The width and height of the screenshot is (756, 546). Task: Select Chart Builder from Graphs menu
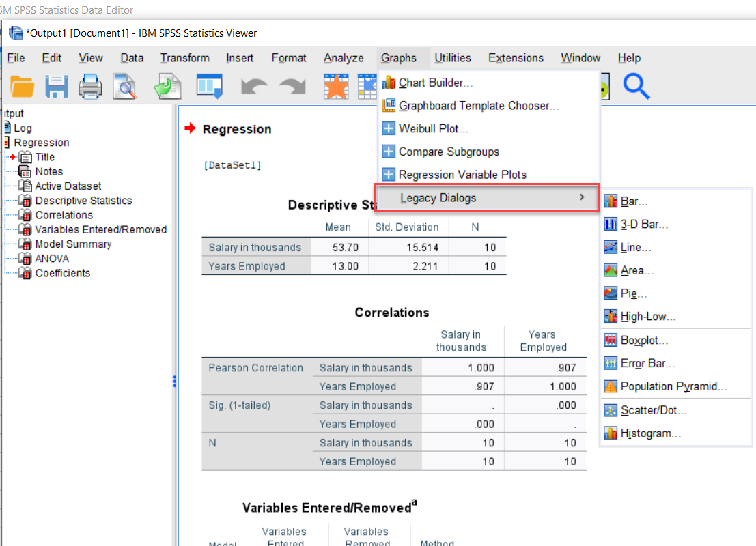coord(435,83)
